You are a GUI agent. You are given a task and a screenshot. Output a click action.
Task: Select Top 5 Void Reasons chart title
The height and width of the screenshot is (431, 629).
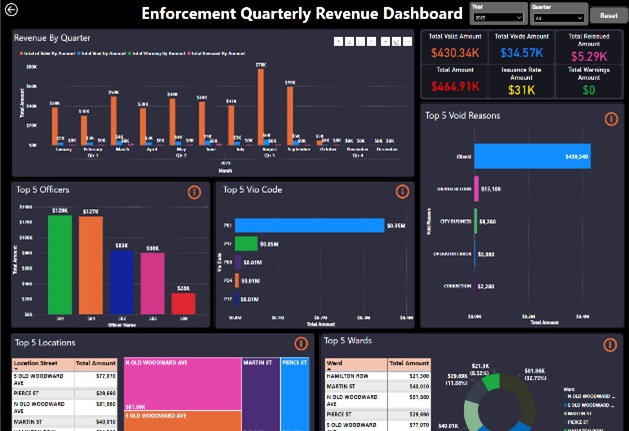[463, 116]
